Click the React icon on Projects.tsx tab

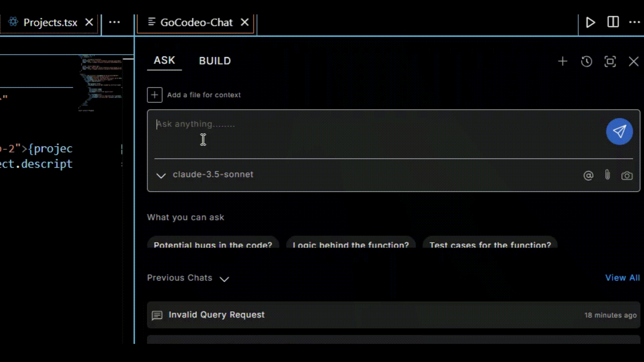[x=13, y=22]
